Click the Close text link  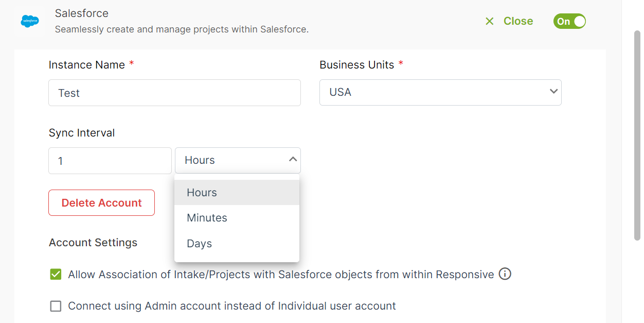(x=518, y=21)
